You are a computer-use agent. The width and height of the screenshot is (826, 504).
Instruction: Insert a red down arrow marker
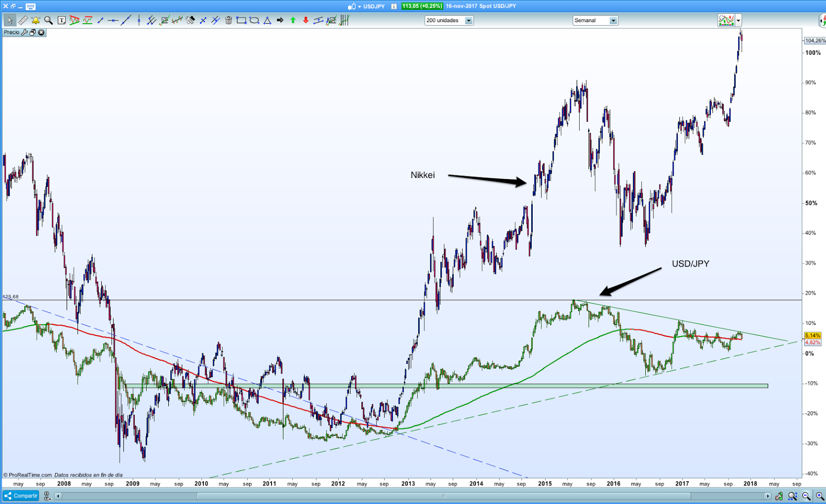coord(306,21)
